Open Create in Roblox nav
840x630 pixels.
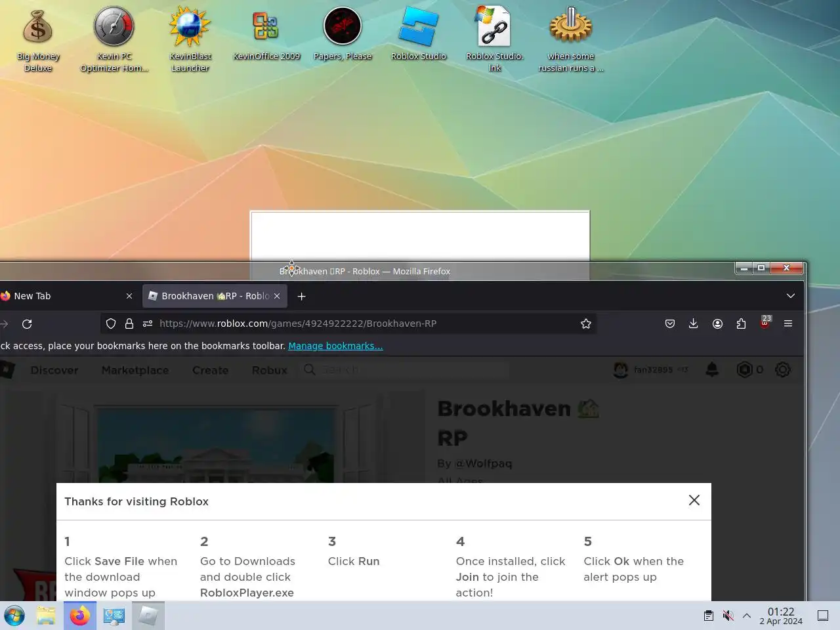pyautogui.click(x=210, y=370)
